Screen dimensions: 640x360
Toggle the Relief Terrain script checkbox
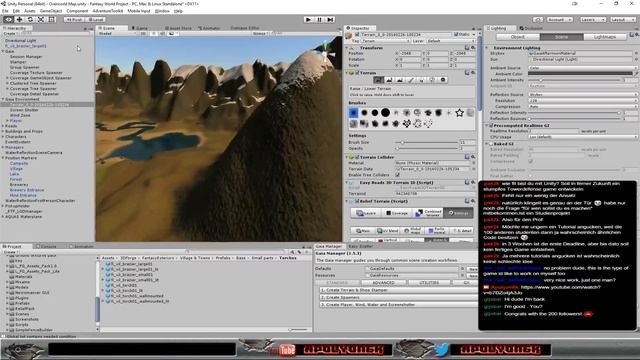tap(356, 201)
